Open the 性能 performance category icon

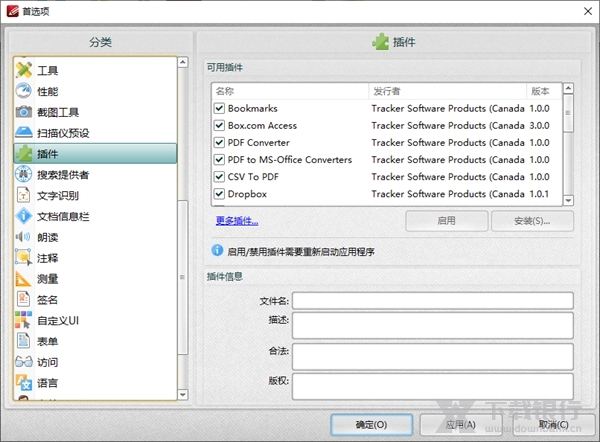24,91
